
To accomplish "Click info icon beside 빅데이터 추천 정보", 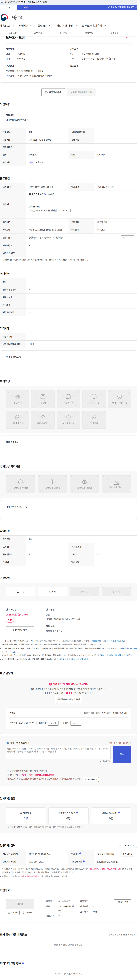I will point(23,963).
